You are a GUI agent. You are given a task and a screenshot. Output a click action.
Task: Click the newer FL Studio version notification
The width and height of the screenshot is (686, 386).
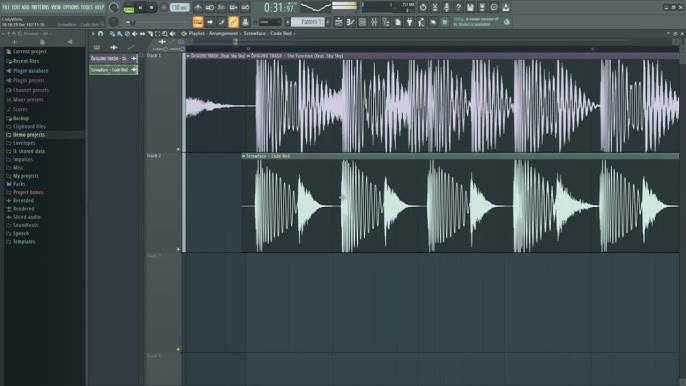(481, 22)
